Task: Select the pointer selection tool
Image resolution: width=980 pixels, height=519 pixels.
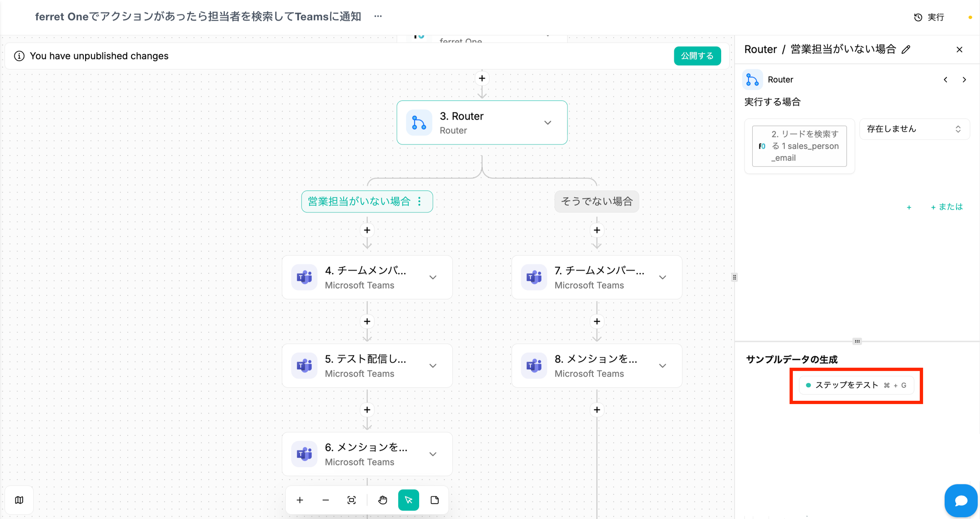Action: pos(409,500)
